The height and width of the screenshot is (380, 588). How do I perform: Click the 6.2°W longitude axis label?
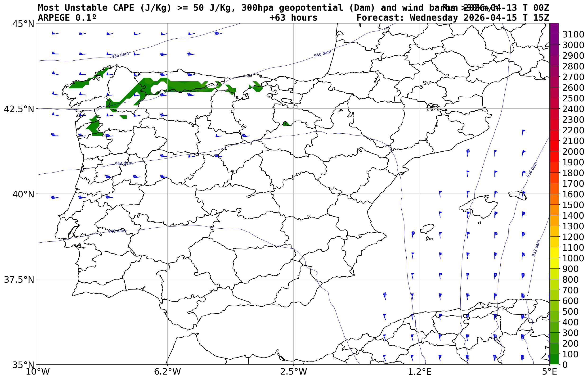167,372
